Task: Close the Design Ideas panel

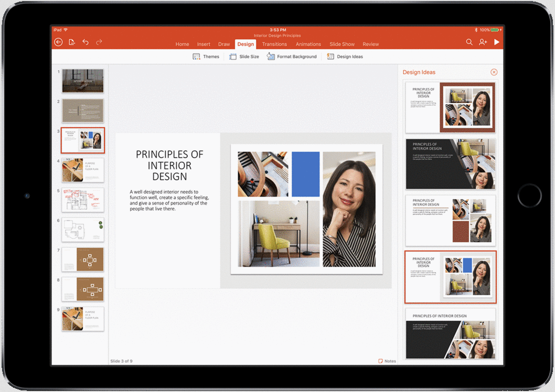Action: coord(494,72)
